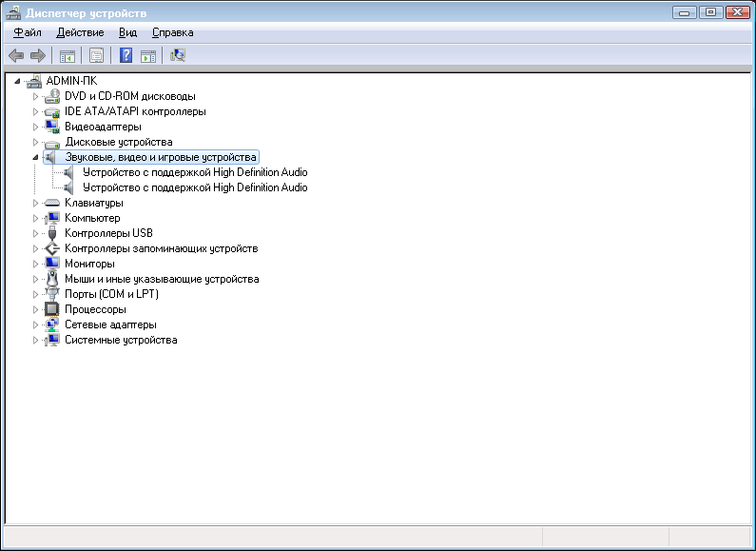The width and height of the screenshot is (756, 551).
Task: Open the Действие menu
Action: coord(80,32)
